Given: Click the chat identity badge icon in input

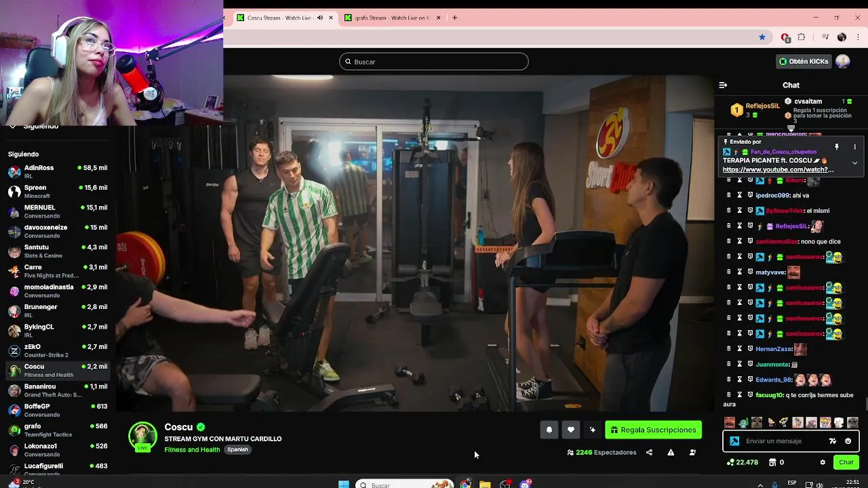Looking at the screenshot, I should coord(734,441).
